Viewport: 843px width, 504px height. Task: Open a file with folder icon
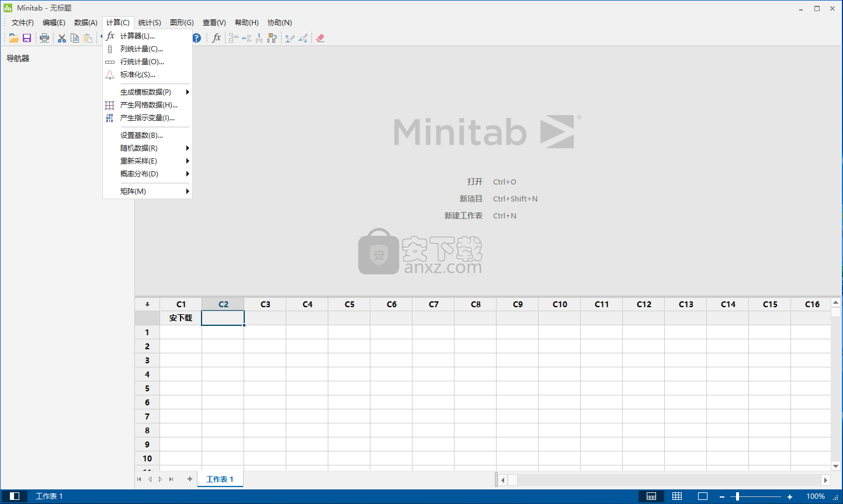13,38
